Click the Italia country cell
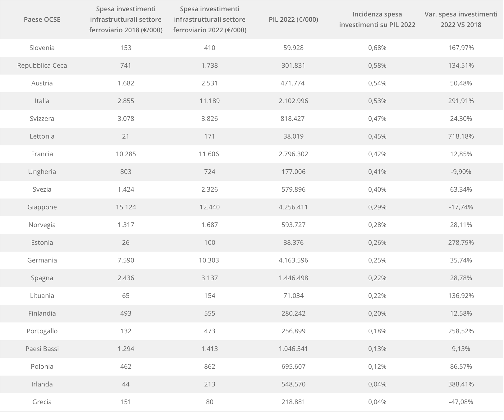The height and width of the screenshot is (420, 504). pos(42,101)
